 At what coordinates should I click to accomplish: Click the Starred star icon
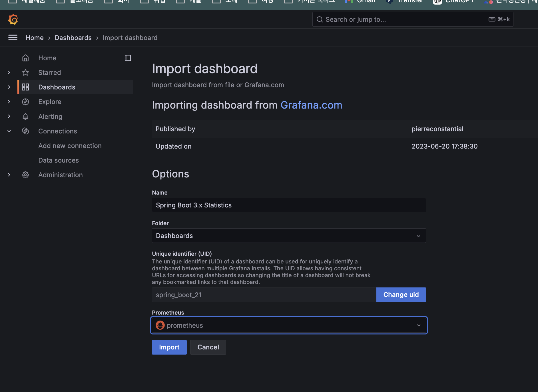(25, 73)
